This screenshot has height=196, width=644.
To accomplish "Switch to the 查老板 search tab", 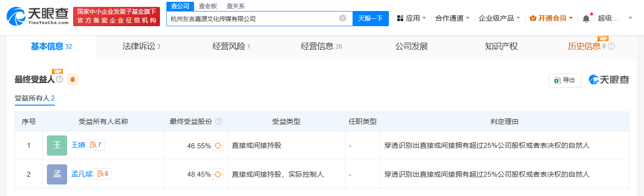I will click(208, 6).
